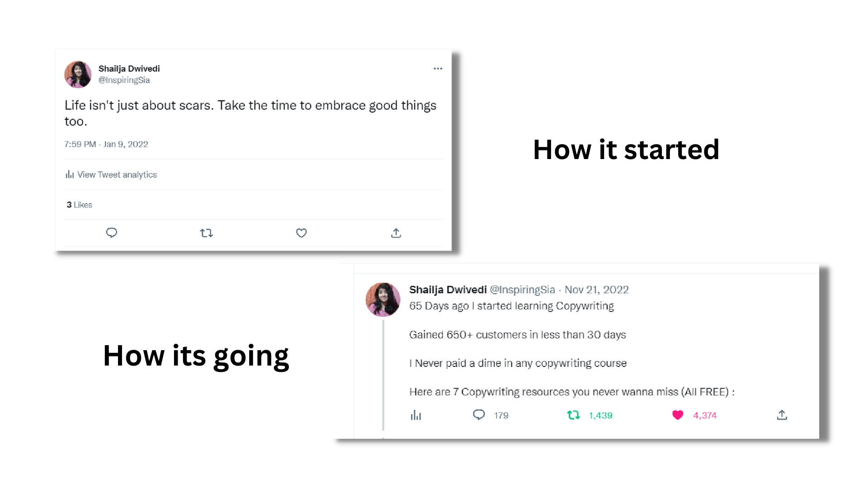Click the profile picture on the copywriting tweet
Screen dimensions: 868x488
[383, 300]
